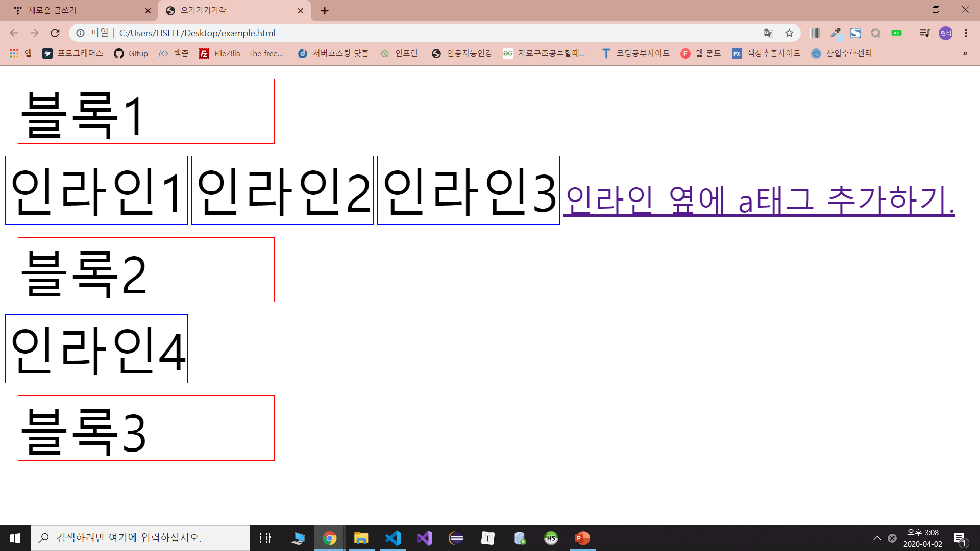Open Visual Studio from the taskbar
The image size is (980, 551).
(425, 538)
